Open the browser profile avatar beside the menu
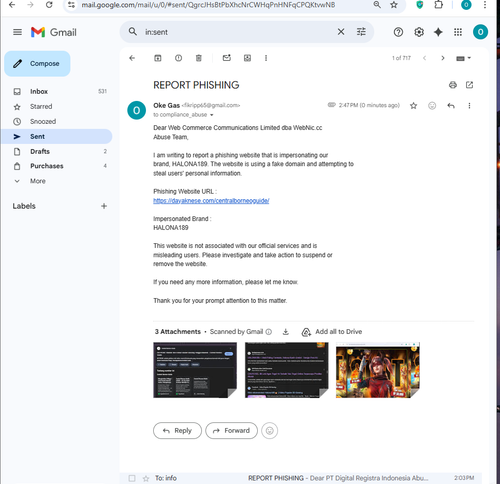Viewport: 500px width, 484px height. [x=466, y=5]
